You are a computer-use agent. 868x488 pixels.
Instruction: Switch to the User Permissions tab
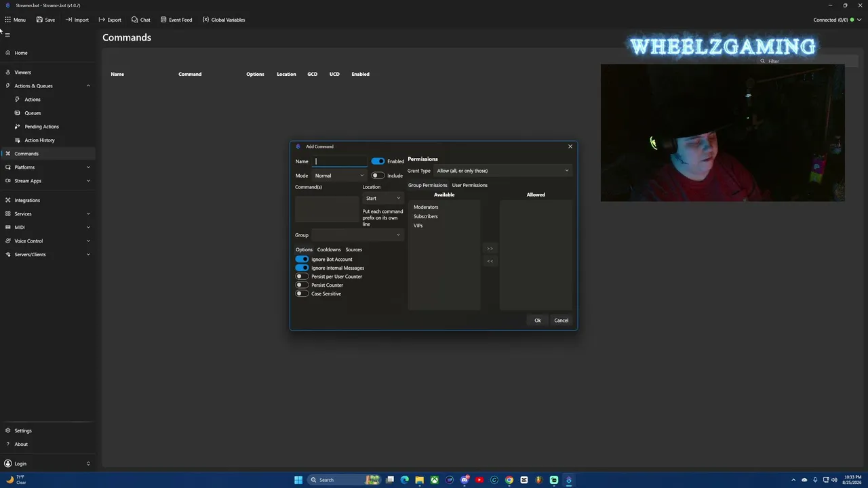point(470,185)
